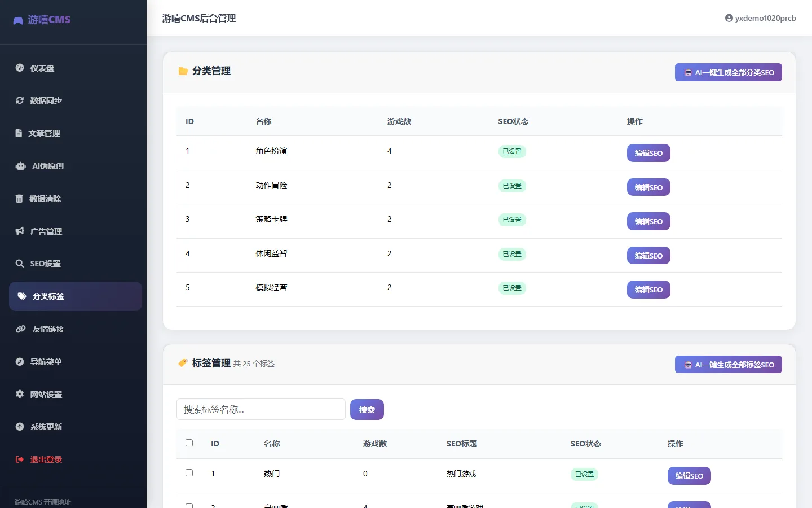
Task: Click the tag icon beside 标签管理
Action: pyautogui.click(x=183, y=363)
